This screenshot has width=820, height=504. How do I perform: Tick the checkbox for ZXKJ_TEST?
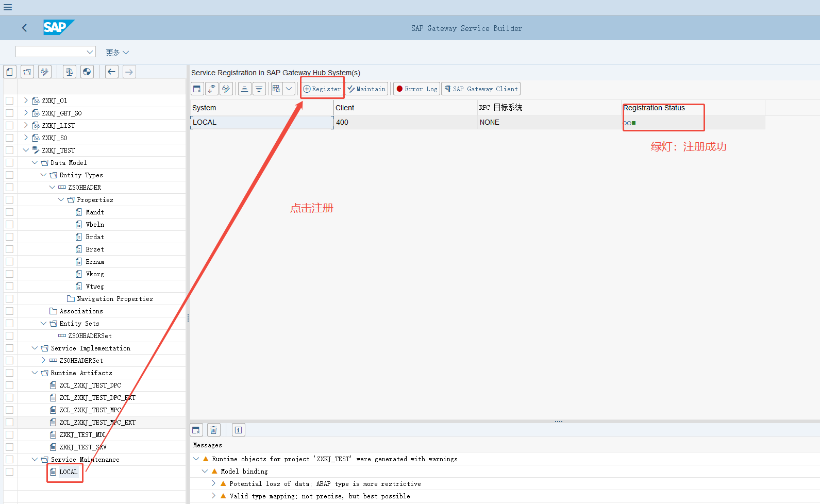coord(9,150)
